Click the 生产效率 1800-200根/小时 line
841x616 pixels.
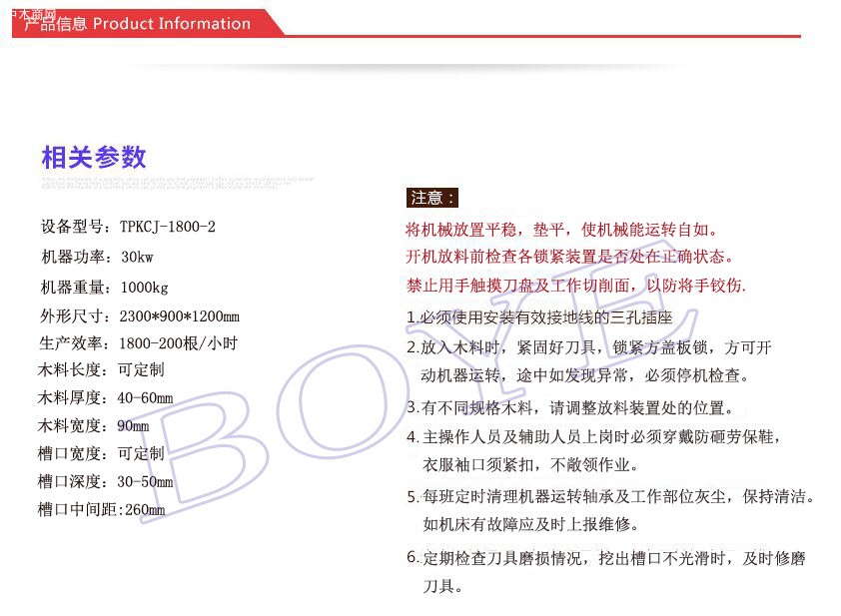[x=139, y=343]
